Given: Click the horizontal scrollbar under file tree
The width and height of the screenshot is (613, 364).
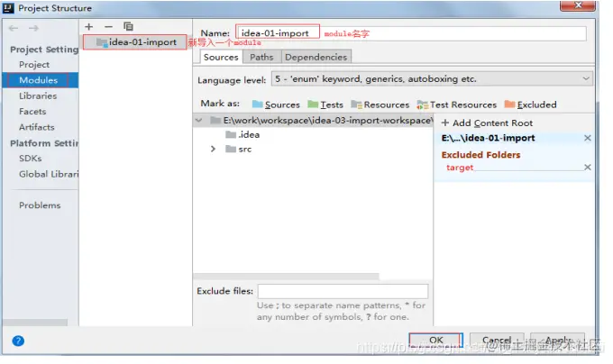Looking at the screenshot, I should 286,276.
